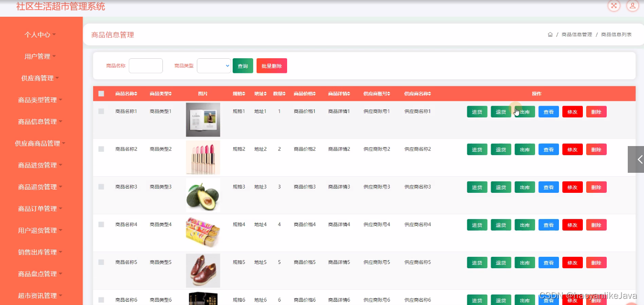
Task: Click 进货 button for 商品名称4
Action: 477,225
